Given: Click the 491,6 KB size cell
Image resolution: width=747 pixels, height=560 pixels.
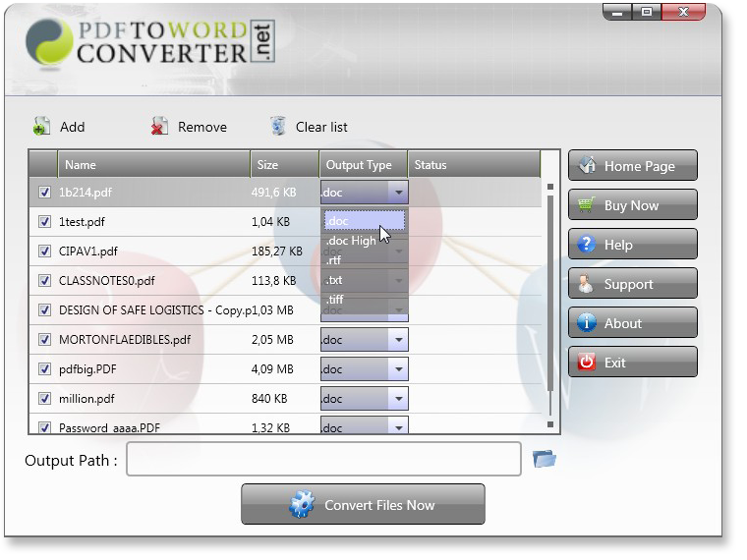Looking at the screenshot, I should click(274, 193).
